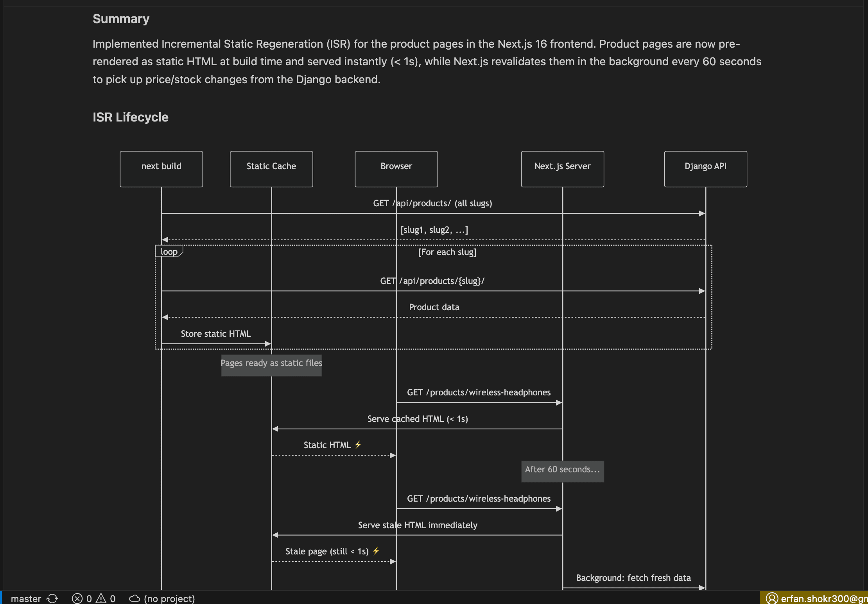Viewport: 868px width, 604px height.
Task: Select the Static Cache participant box
Action: pyautogui.click(x=271, y=169)
